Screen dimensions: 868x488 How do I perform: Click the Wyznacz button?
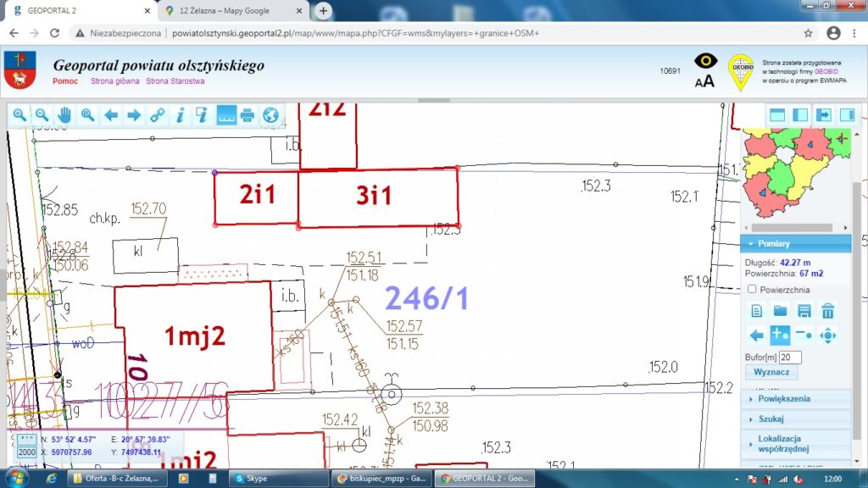click(771, 372)
